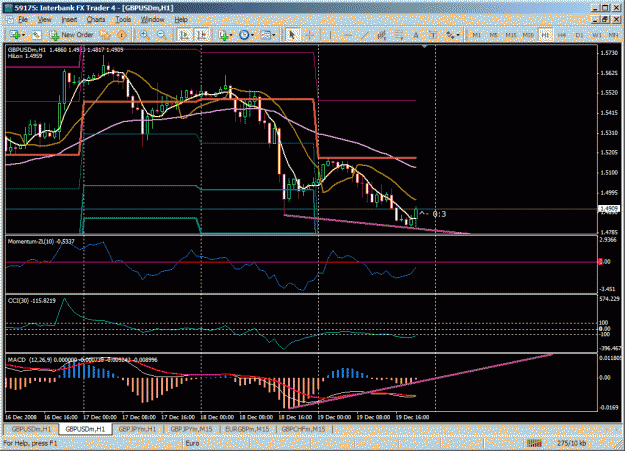Toggle chart Auto Scroll button
The width and height of the screenshot is (625, 451).
coord(185,35)
